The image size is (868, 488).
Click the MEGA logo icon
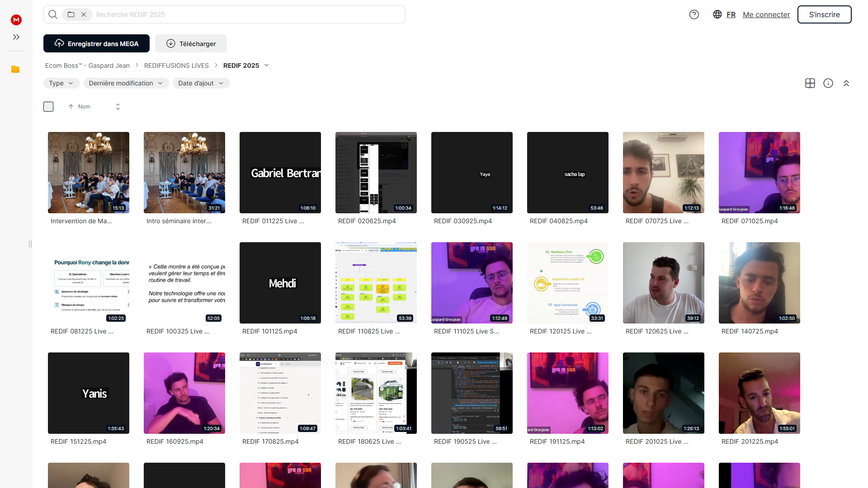tap(16, 19)
